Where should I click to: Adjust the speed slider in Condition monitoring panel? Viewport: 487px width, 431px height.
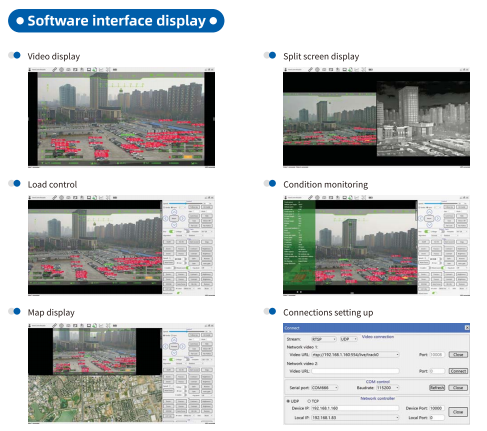[x=442, y=203]
